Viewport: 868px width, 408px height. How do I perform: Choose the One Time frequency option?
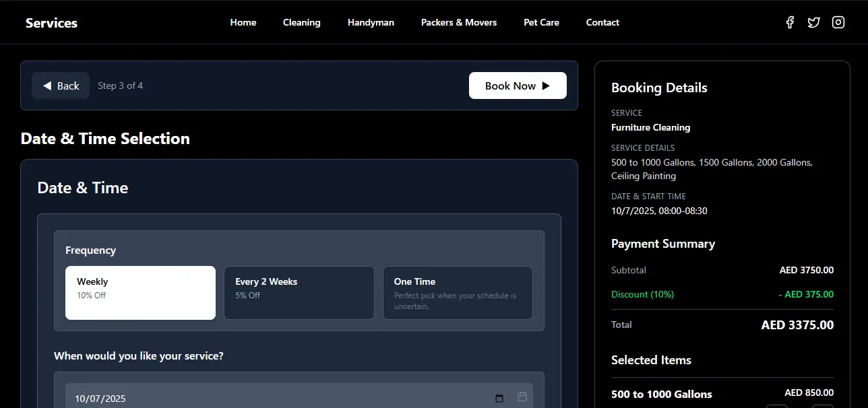(458, 292)
